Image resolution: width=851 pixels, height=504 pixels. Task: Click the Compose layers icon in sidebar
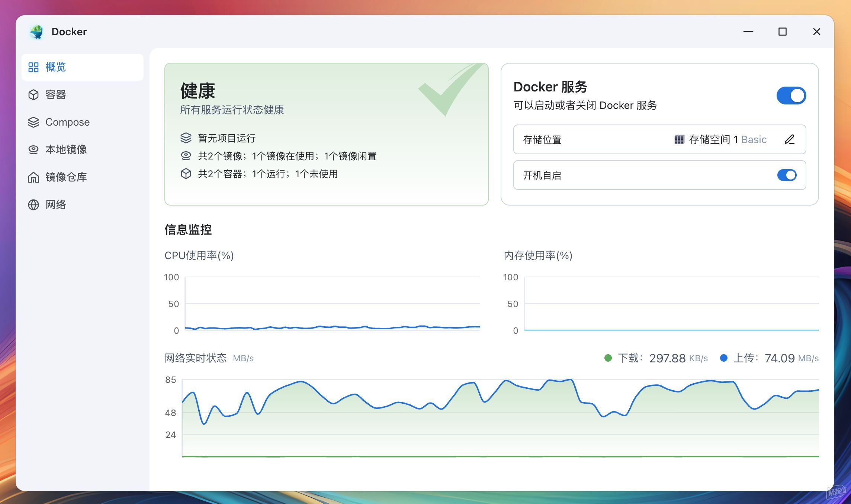coord(33,122)
